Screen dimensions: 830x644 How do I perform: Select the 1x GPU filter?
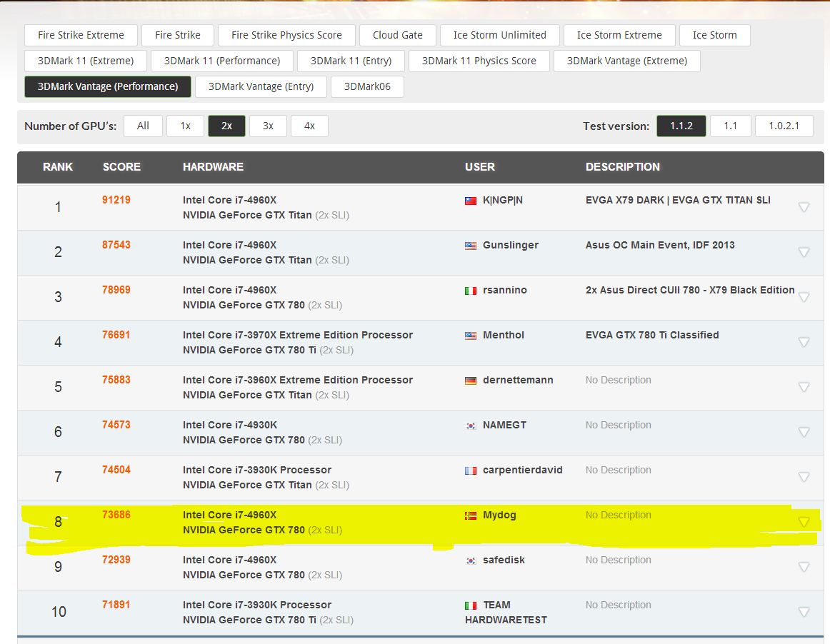(185, 126)
